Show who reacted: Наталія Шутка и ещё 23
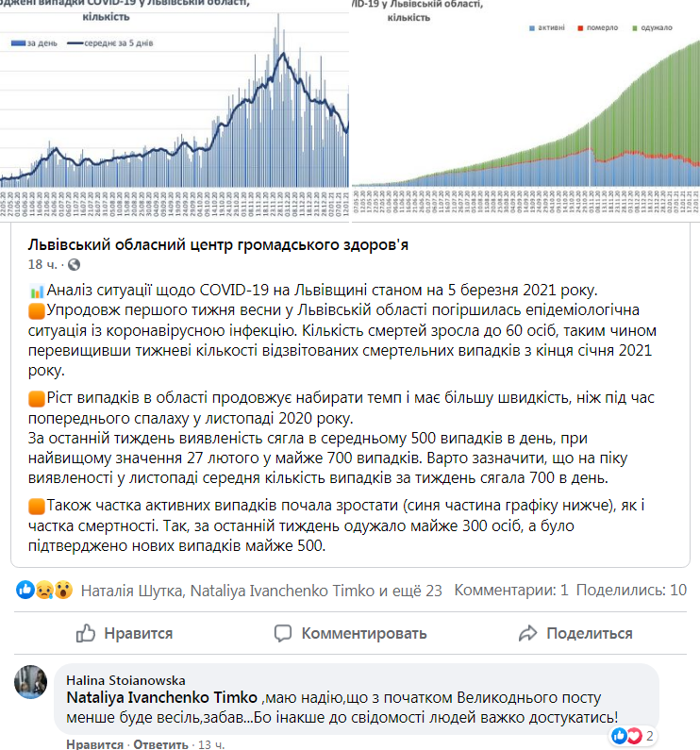The image size is (700, 750). [260, 591]
